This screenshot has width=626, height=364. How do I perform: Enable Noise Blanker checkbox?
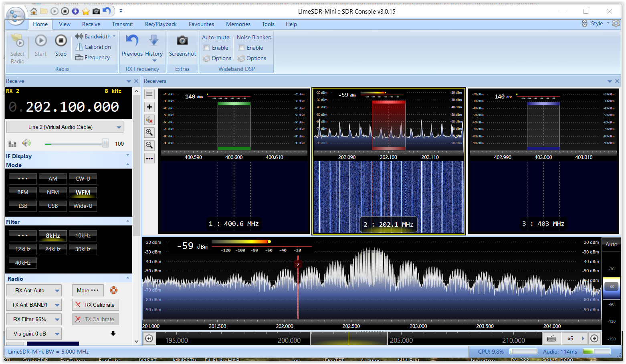(242, 48)
